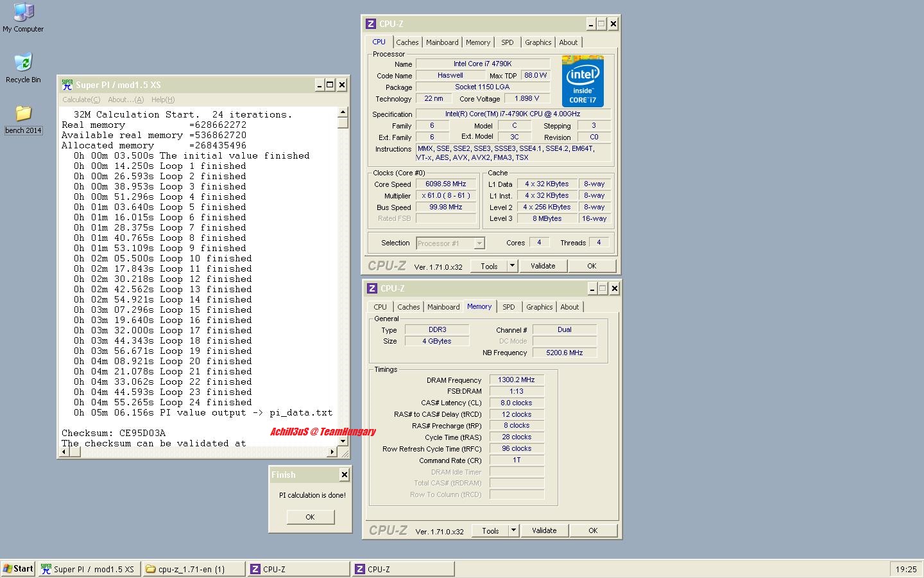
Task: Click Validate button in bottom CPU-Z window
Action: pyautogui.click(x=544, y=530)
